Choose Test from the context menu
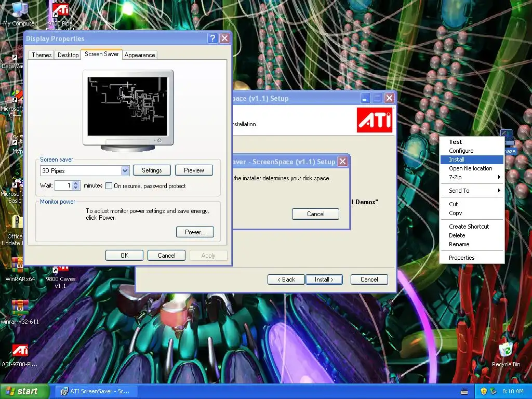 click(x=472, y=142)
